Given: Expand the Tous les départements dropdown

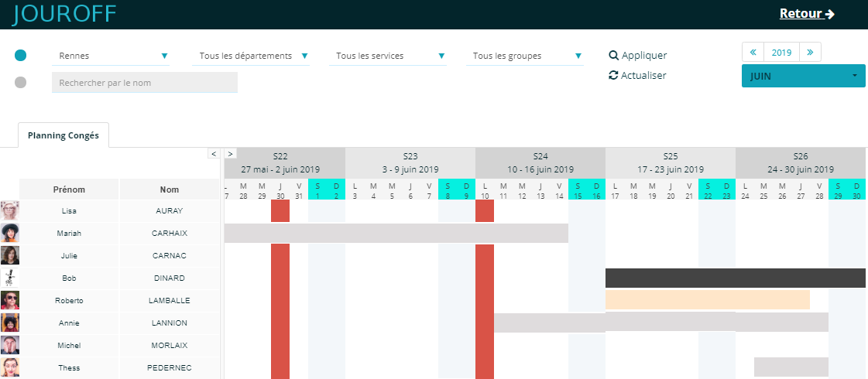Looking at the screenshot, I should pyautogui.click(x=251, y=56).
